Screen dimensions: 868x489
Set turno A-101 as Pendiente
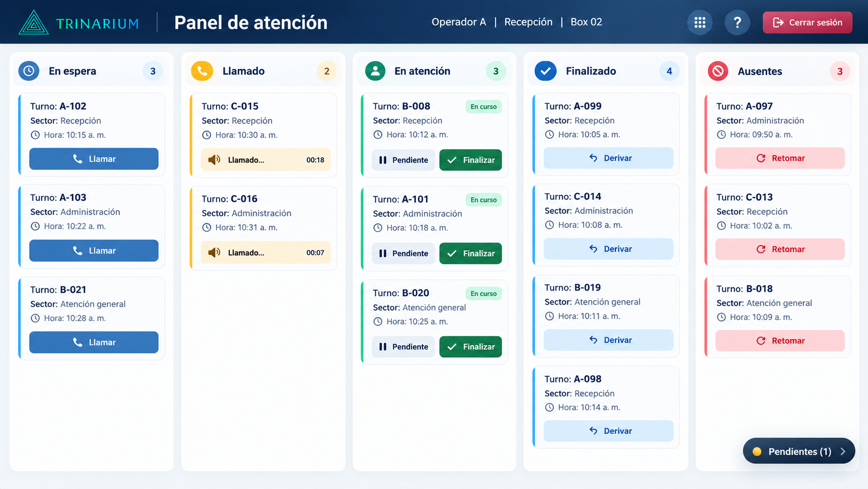point(403,254)
